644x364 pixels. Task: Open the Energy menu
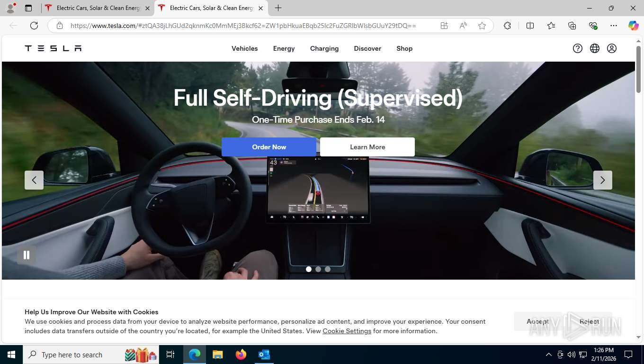pos(284,48)
